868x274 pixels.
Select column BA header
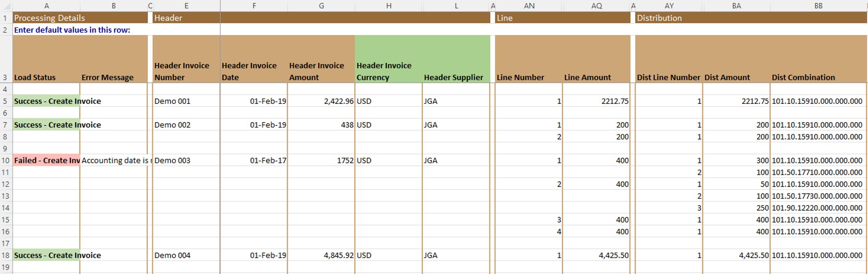click(x=736, y=6)
